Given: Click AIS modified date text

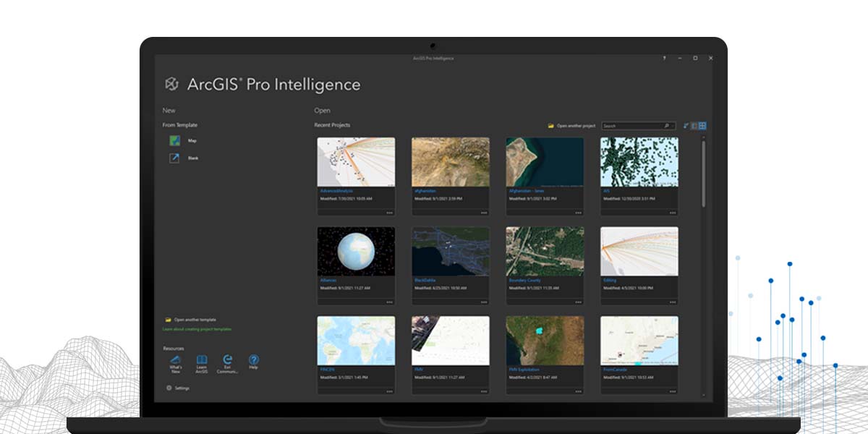Looking at the screenshot, I should (x=629, y=198).
